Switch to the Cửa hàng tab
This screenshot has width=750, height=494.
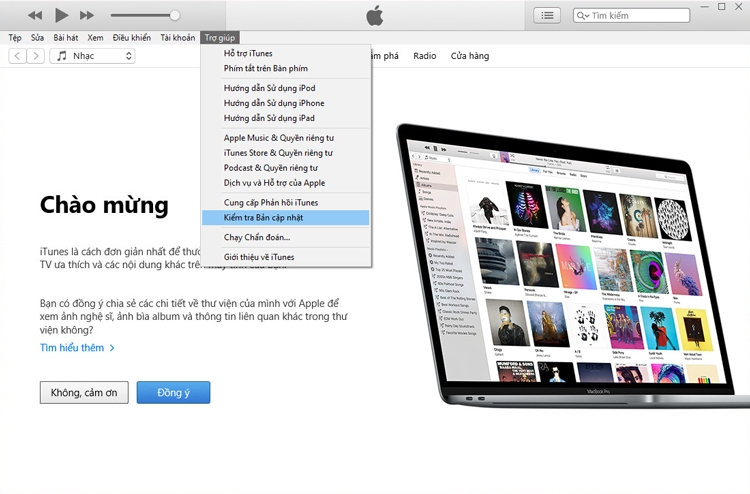(x=470, y=56)
